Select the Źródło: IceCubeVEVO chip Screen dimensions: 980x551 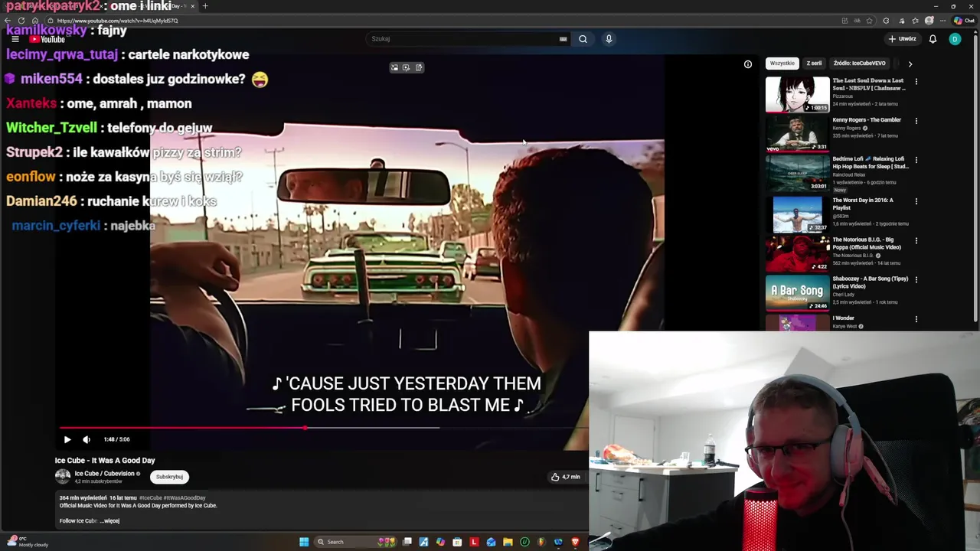[859, 64]
